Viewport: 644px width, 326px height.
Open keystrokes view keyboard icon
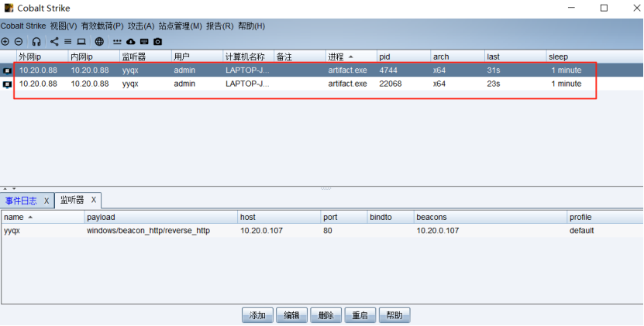[x=144, y=42]
